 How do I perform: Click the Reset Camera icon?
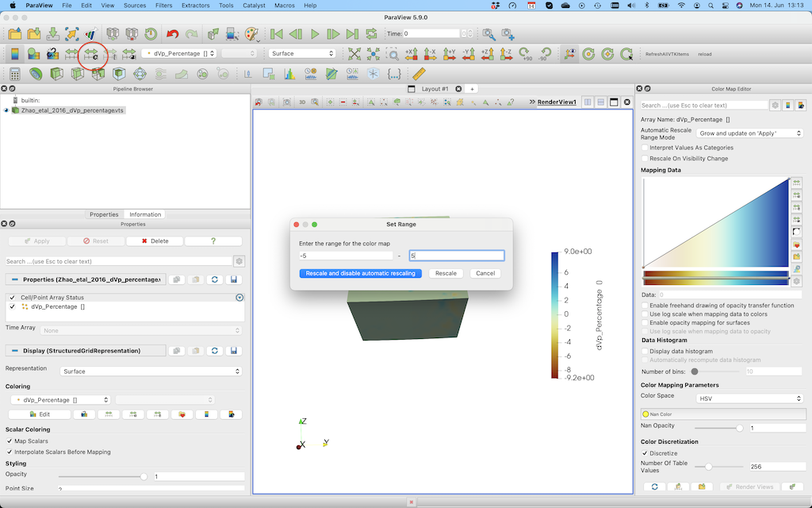pyautogui.click(x=354, y=54)
